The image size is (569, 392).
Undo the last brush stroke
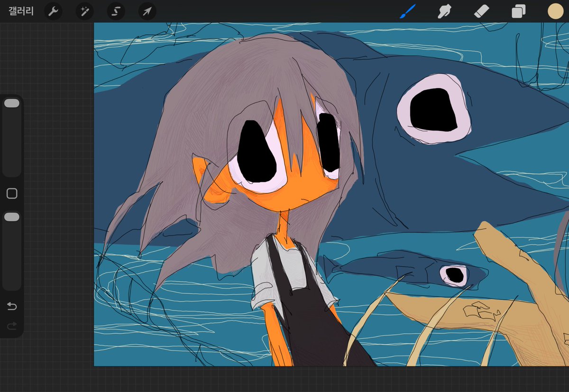click(12, 307)
